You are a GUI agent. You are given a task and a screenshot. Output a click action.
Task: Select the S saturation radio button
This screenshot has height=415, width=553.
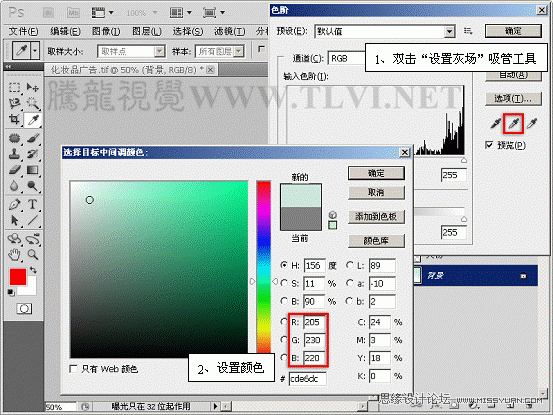click(284, 283)
